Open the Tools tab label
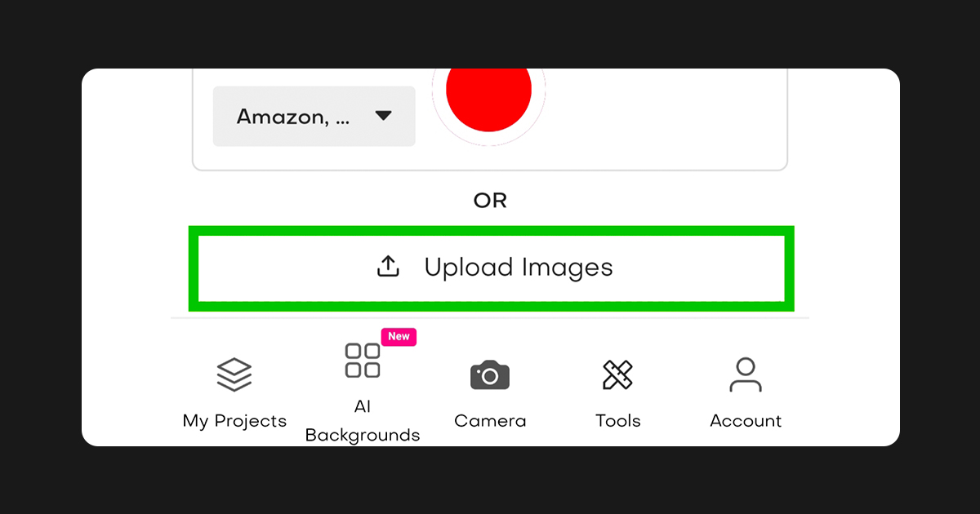 (617, 421)
